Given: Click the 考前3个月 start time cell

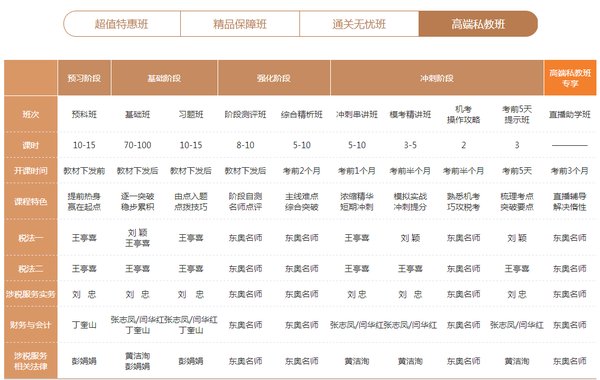Looking at the screenshot, I should 570,171.
